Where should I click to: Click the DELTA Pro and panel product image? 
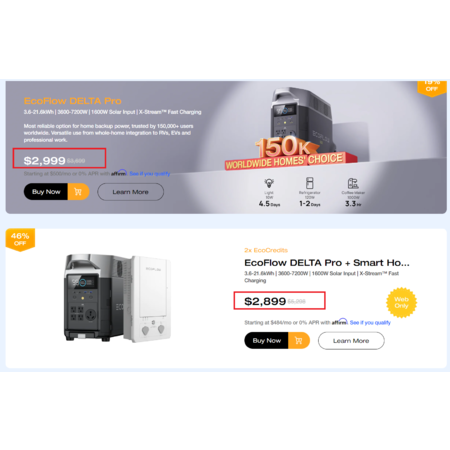tap(117, 298)
